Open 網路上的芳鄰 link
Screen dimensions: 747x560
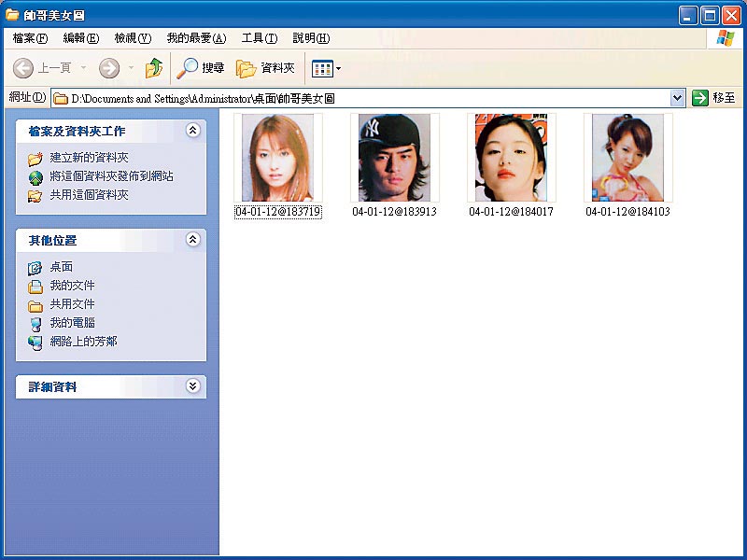point(83,341)
